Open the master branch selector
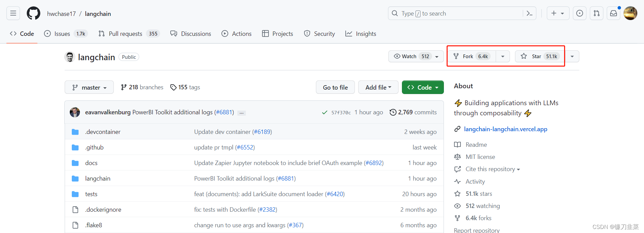Image resolution: width=644 pixels, height=233 pixels. 89,88
